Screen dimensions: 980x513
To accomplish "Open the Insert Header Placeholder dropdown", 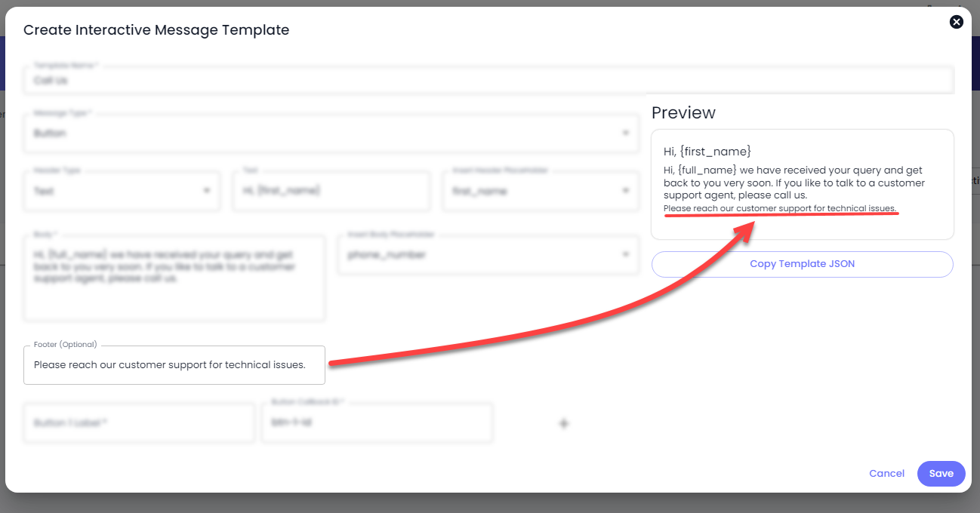I will click(540, 192).
